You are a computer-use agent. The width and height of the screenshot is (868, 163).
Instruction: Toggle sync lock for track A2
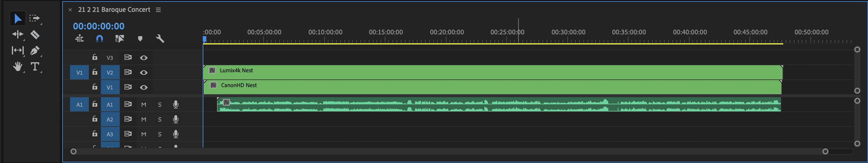128,119
